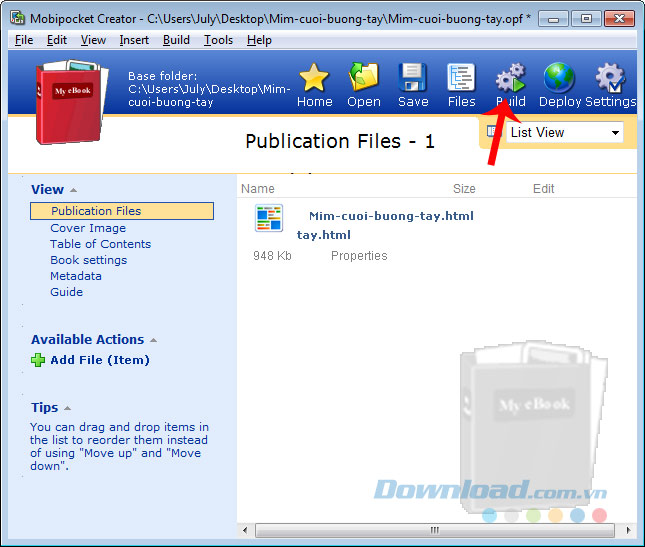Click the Edit column header
The width and height of the screenshot is (645, 547).
[543, 189]
